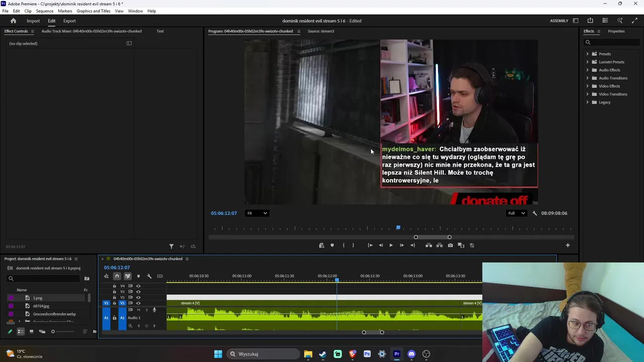Solo the Audio 1 track
Screen dimensions: 644x362
146,310
